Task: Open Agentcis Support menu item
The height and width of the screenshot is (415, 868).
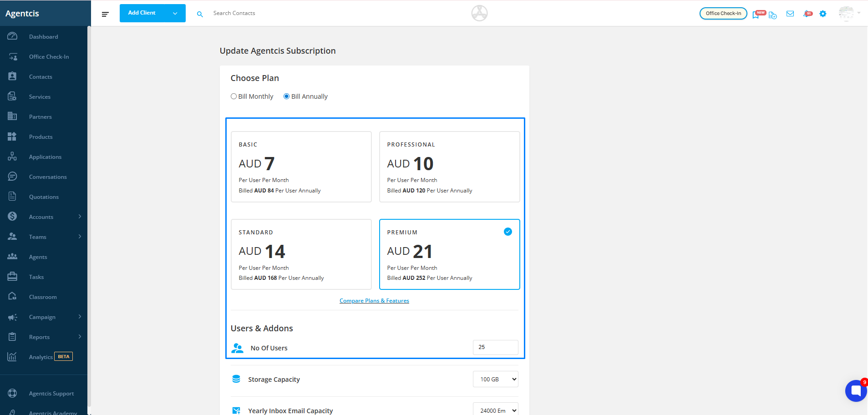Action: 51,394
